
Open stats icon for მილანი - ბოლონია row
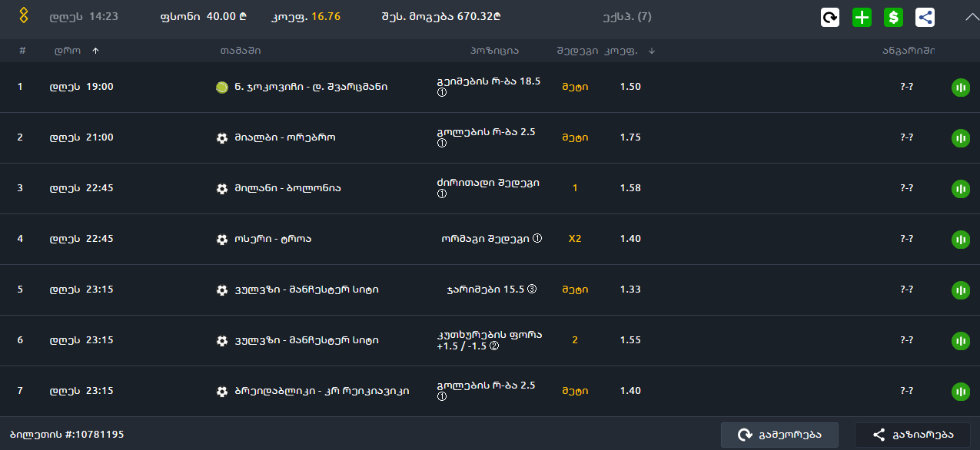click(961, 189)
